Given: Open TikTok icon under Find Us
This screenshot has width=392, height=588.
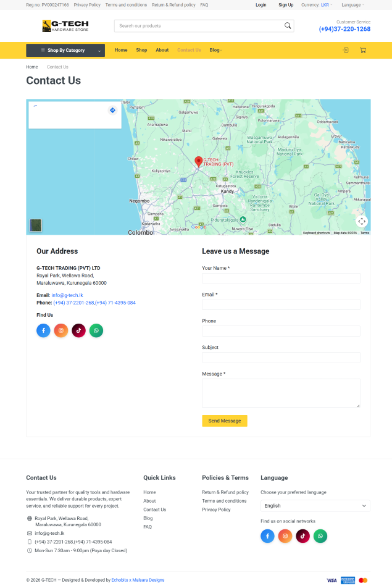Looking at the screenshot, I should click(x=78, y=330).
